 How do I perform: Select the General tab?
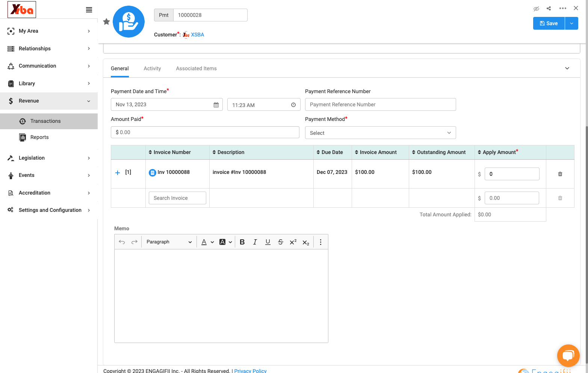(120, 68)
